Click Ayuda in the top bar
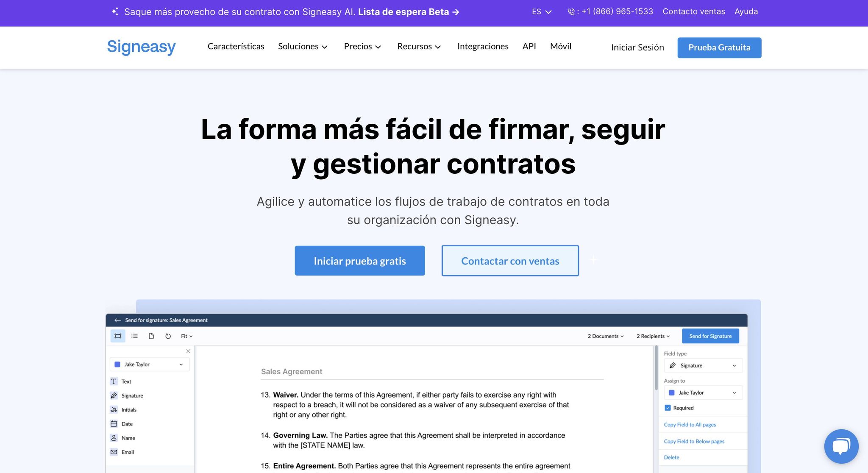The image size is (868, 473). 746,11
